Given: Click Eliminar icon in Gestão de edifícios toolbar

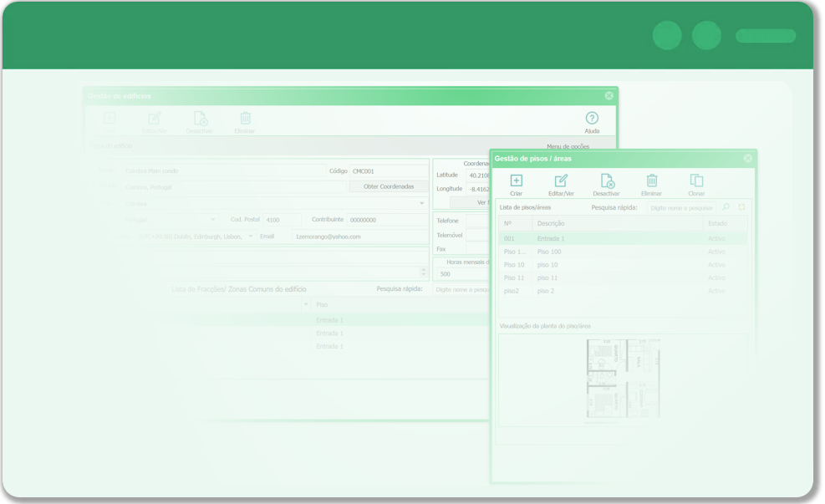Looking at the screenshot, I should point(245,119).
